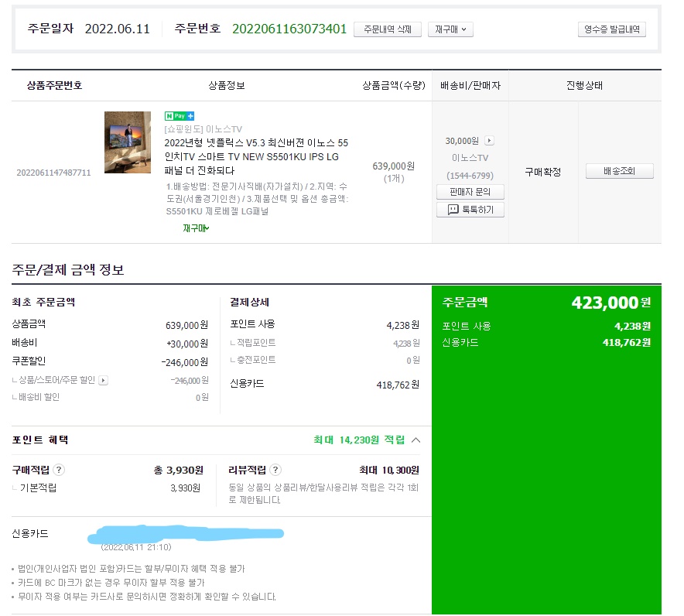Click the seller name 이노스TV in shipping column
This screenshot has height=616, width=684.
[470, 158]
